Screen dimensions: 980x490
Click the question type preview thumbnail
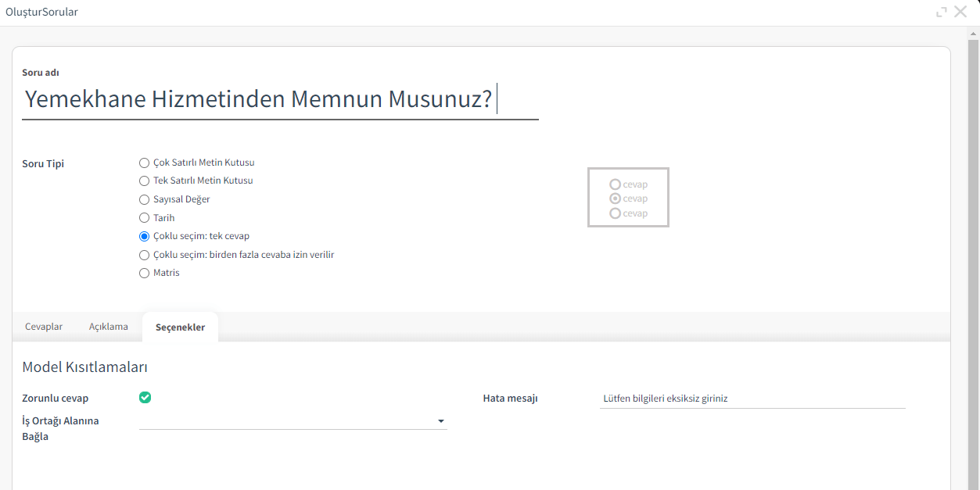(628, 198)
